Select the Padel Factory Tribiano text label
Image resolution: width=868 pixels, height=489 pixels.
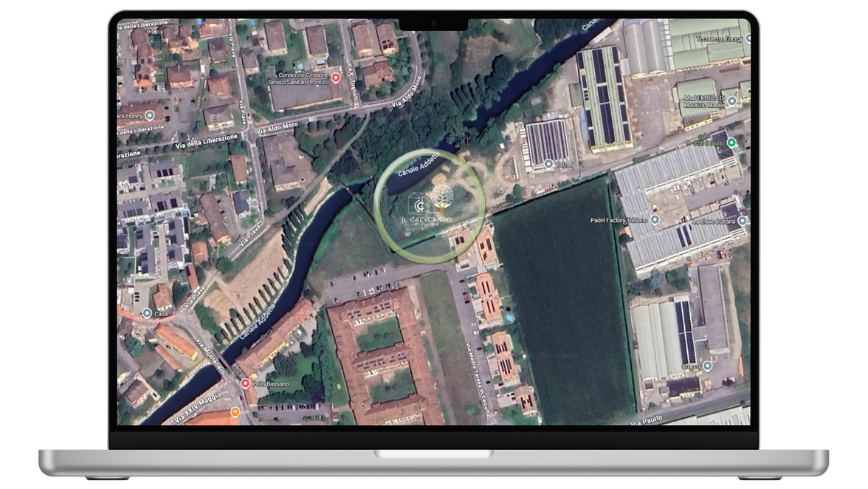(x=619, y=220)
